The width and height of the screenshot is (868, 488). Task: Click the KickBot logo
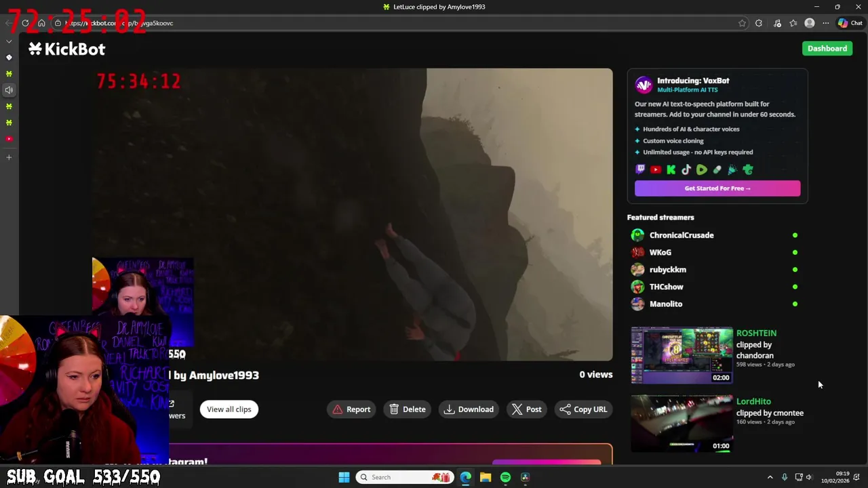(x=66, y=49)
